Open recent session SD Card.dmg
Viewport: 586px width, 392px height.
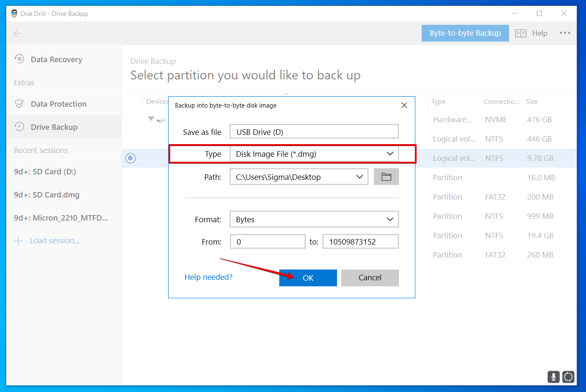coord(47,195)
